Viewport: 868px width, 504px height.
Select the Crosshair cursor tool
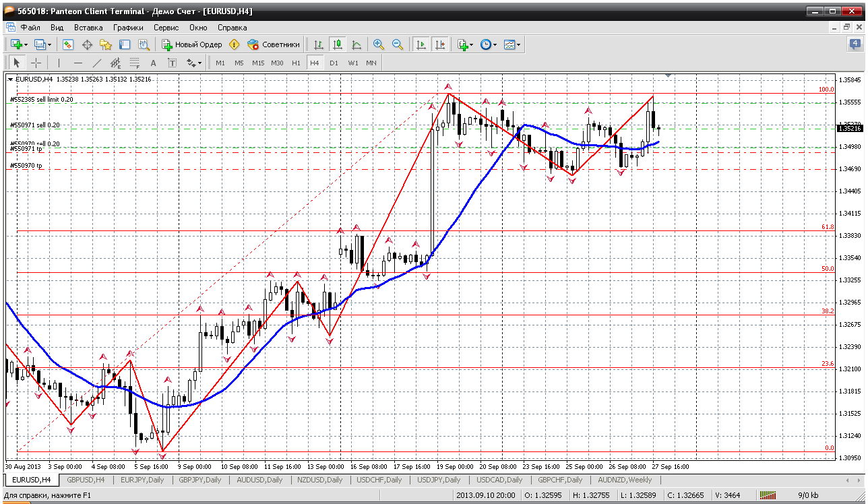pos(36,63)
